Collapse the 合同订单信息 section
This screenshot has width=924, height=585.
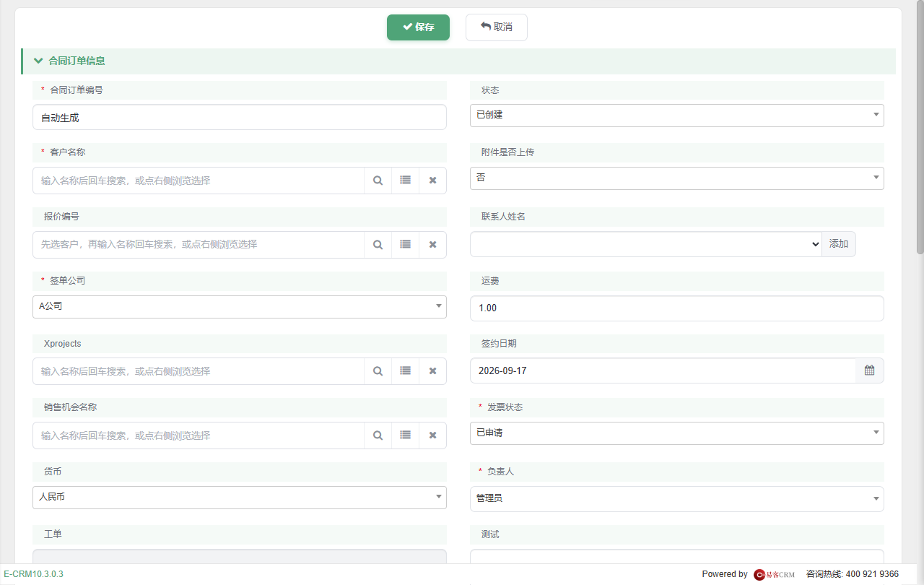coord(38,61)
